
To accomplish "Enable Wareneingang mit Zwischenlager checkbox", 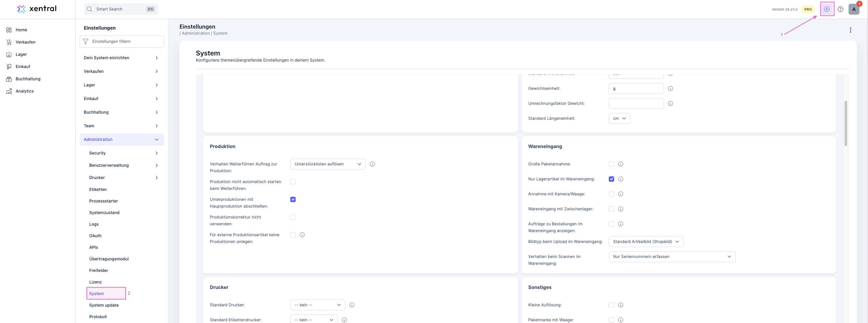I will tap(611, 209).
